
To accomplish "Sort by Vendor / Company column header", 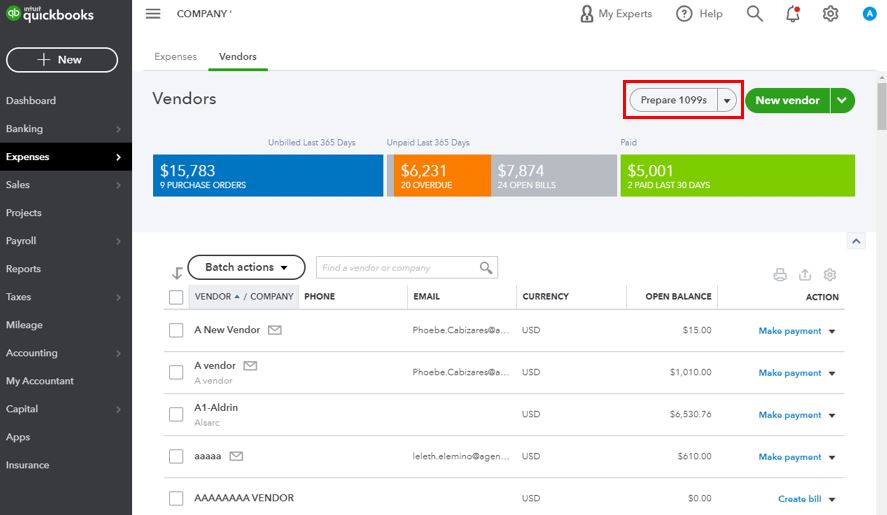I will tap(244, 297).
